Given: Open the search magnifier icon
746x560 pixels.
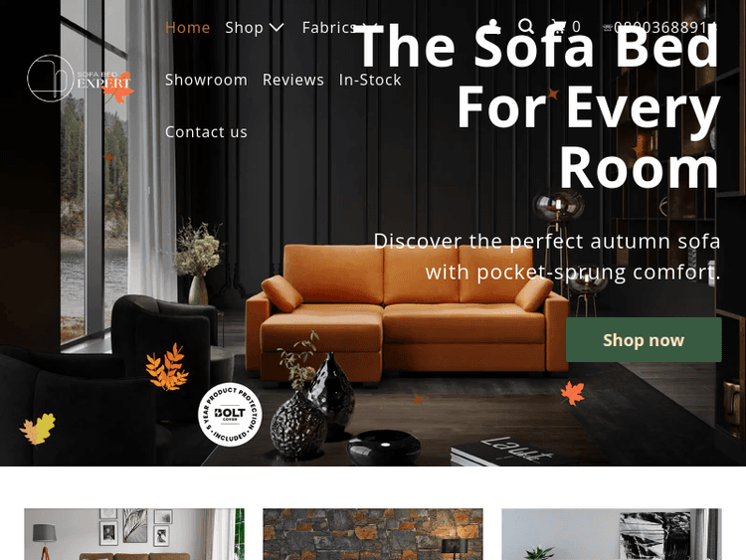Looking at the screenshot, I should [526, 26].
